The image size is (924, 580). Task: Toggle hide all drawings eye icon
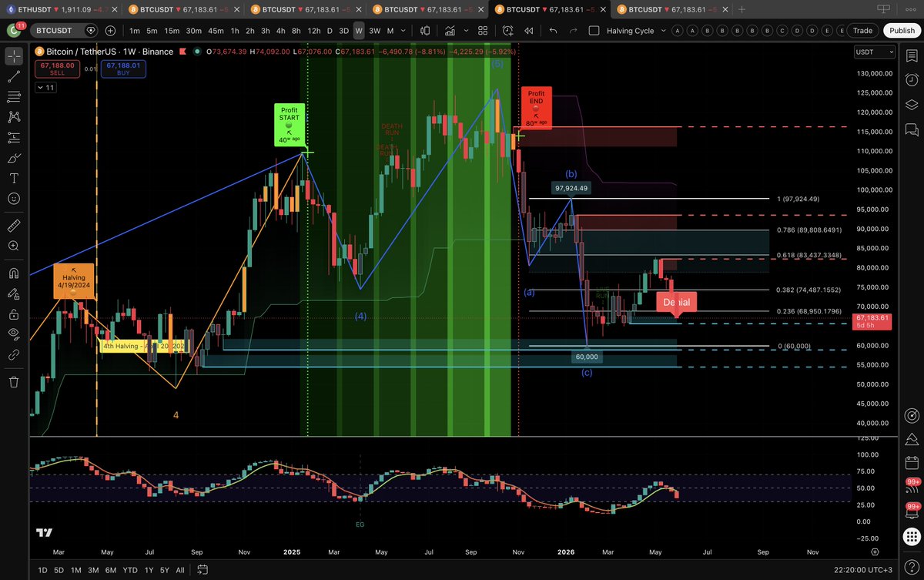pyautogui.click(x=14, y=334)
